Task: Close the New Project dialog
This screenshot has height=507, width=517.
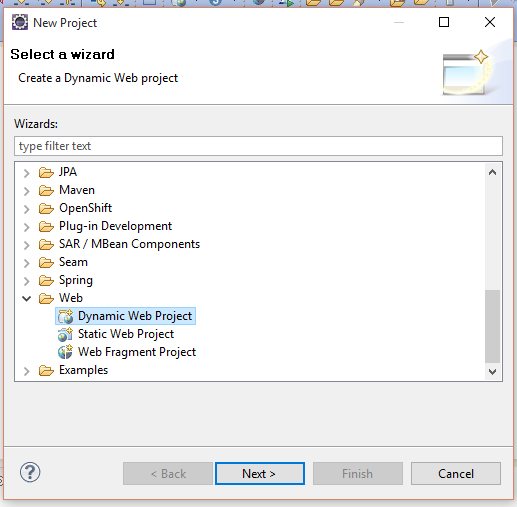Action: click(x=490, y=22)
